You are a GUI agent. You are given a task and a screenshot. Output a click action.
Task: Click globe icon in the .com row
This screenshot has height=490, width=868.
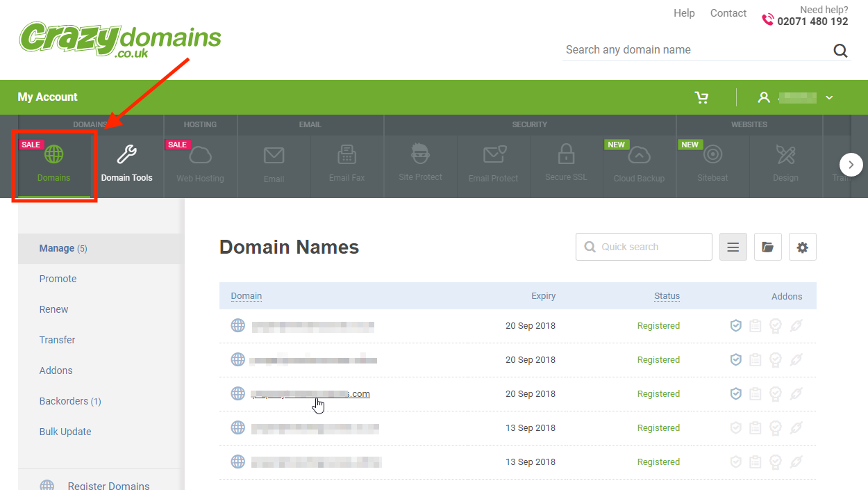(x=238, y=394)
